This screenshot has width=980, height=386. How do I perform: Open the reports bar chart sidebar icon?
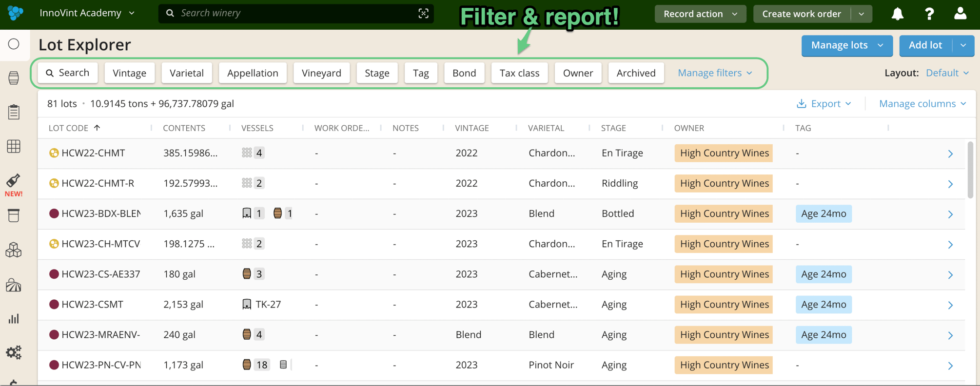click(x=14, y=319)
